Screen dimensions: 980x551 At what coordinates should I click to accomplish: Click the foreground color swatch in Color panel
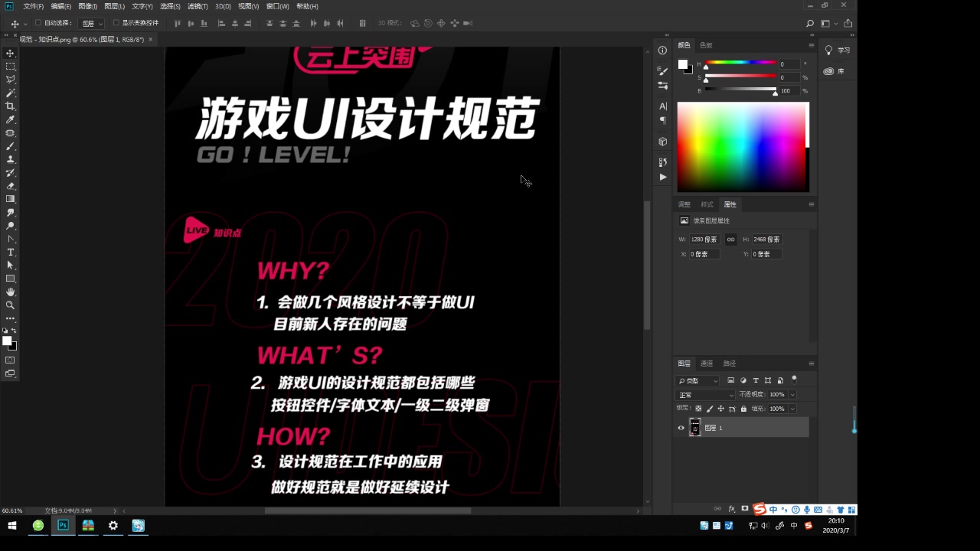pyautogui.click(x=682, y=64)
